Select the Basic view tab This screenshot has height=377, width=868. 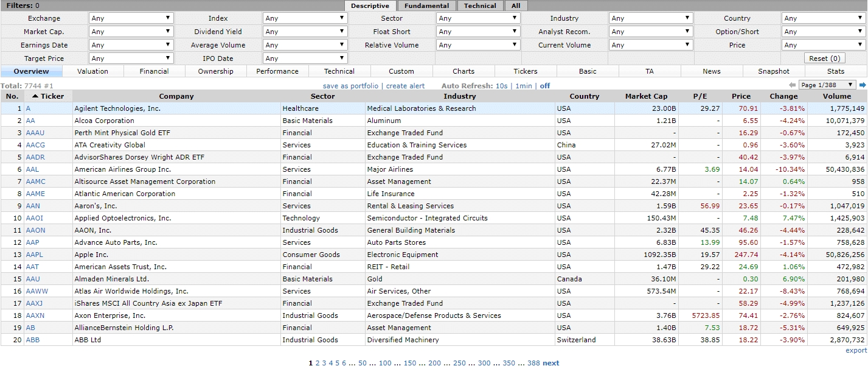point(588,71)
